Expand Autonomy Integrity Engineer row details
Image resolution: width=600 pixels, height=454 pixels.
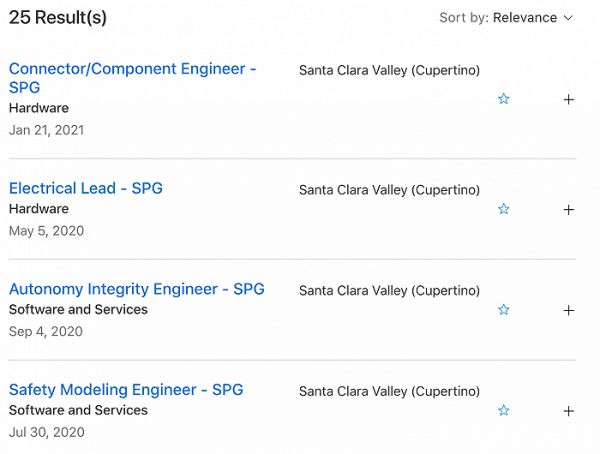tap(569, 310)
